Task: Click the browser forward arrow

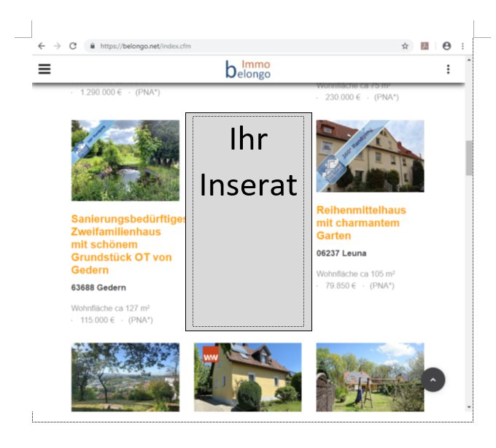Action: pos(57,46)
